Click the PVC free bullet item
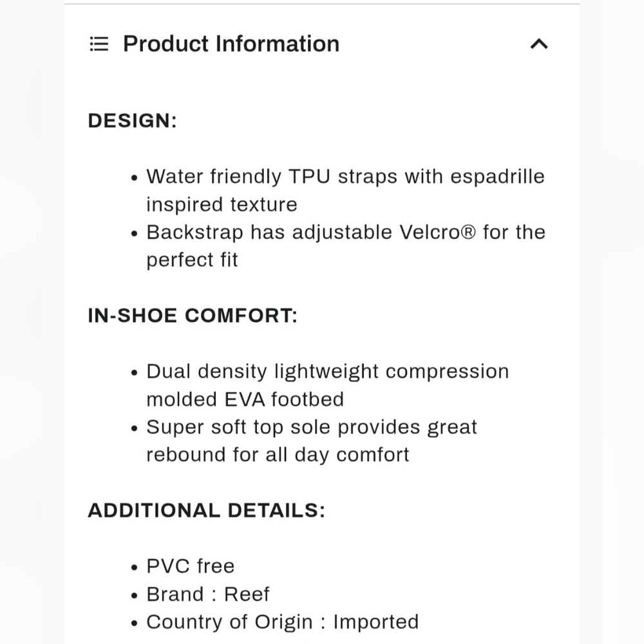The height and width of the screenshot is (644, 644). point(191,566)
